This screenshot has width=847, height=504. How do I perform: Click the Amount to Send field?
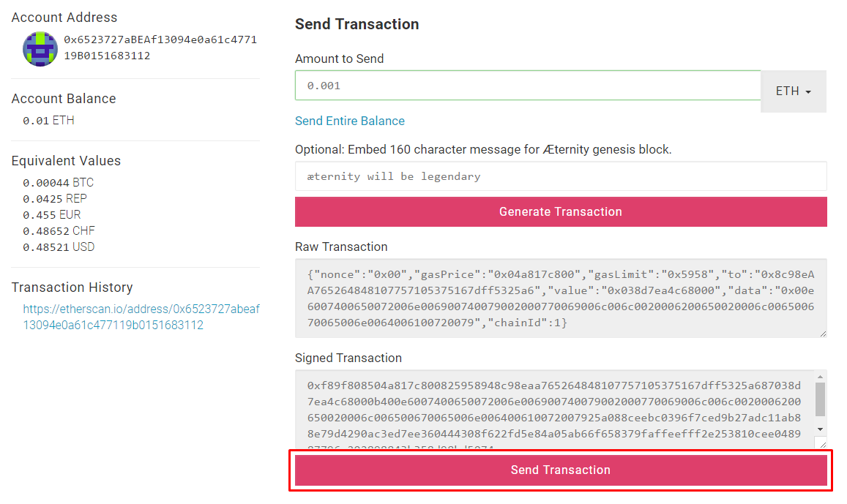tap(527, 86)
